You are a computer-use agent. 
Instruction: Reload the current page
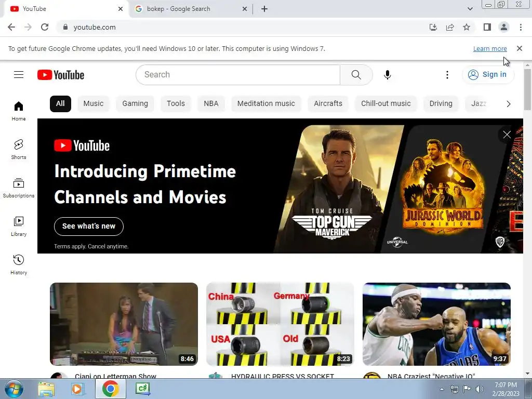point(45,27)
